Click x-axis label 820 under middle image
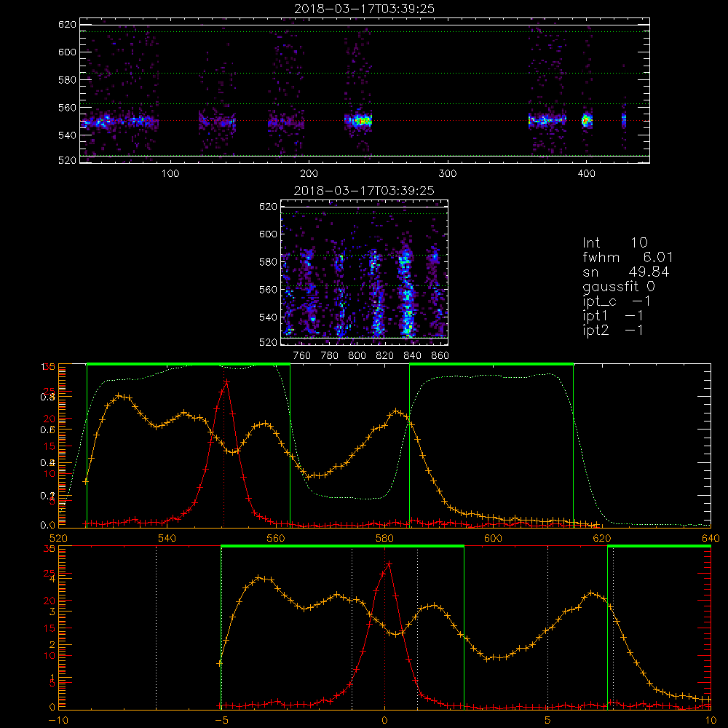Viewport: 728px width, 728px height. [x=385, y=356]
